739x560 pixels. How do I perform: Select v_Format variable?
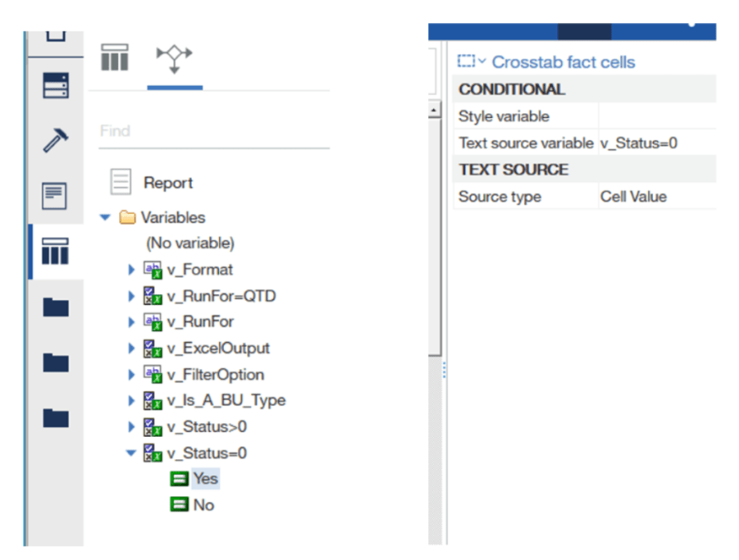200,269
